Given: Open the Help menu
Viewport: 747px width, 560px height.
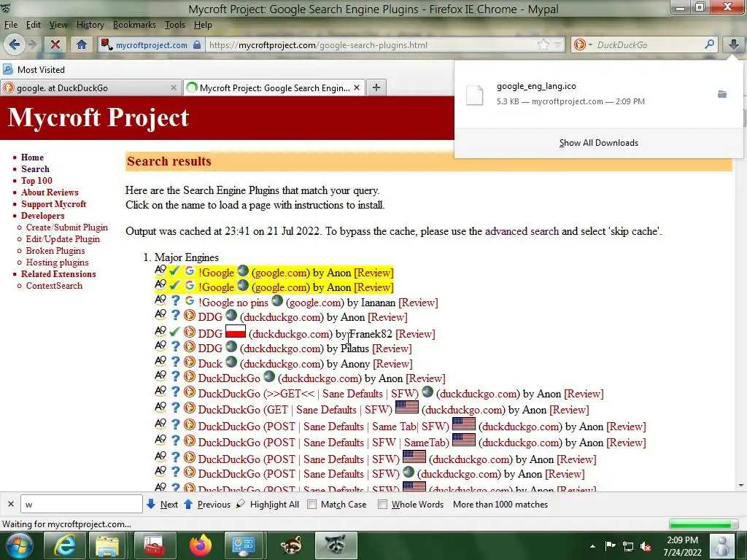Looking at the screenshot, I should pos(203,25).
